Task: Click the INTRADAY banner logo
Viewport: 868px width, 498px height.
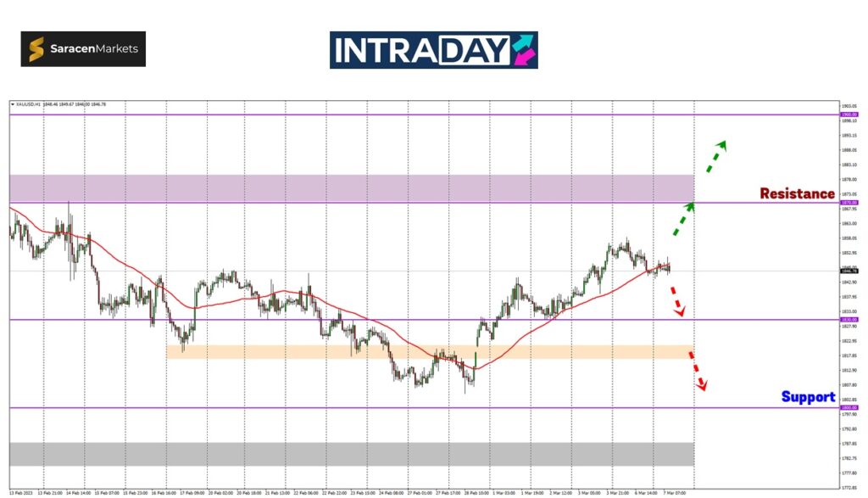Action: tap(433, 50)
